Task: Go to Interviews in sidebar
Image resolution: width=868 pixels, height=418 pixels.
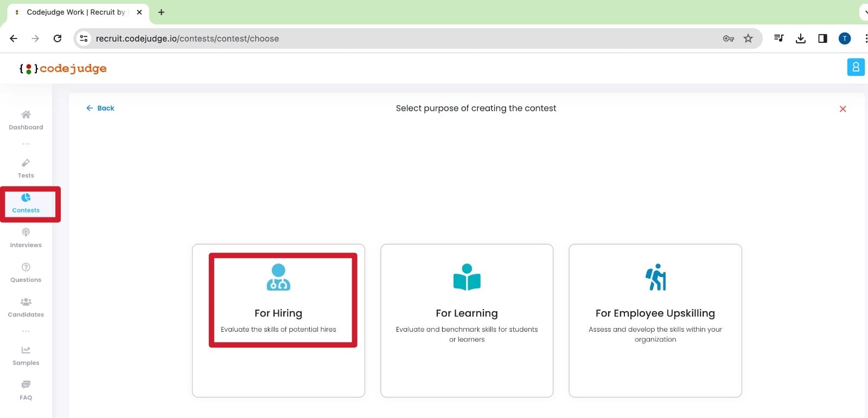Action: pos(25,238)
